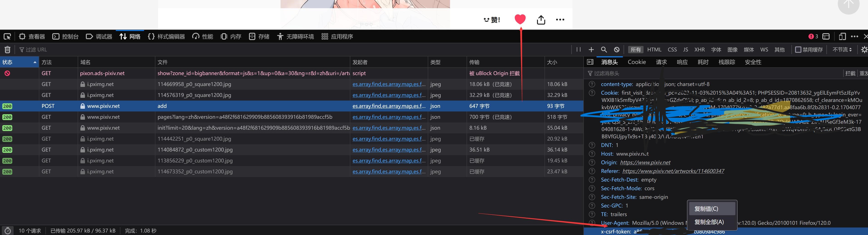The image size is (868, 235).
Task: Select the POST add request row
Action: pyautogui.click(x=292, y=106)
